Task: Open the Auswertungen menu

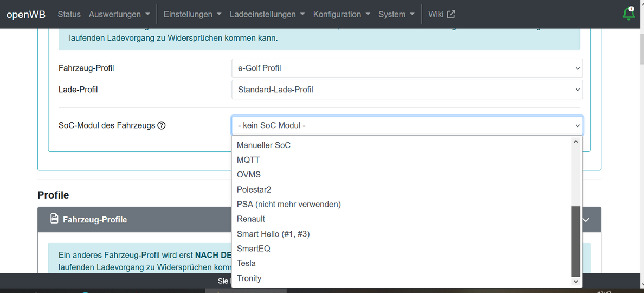Action: [x=119, y=15]
